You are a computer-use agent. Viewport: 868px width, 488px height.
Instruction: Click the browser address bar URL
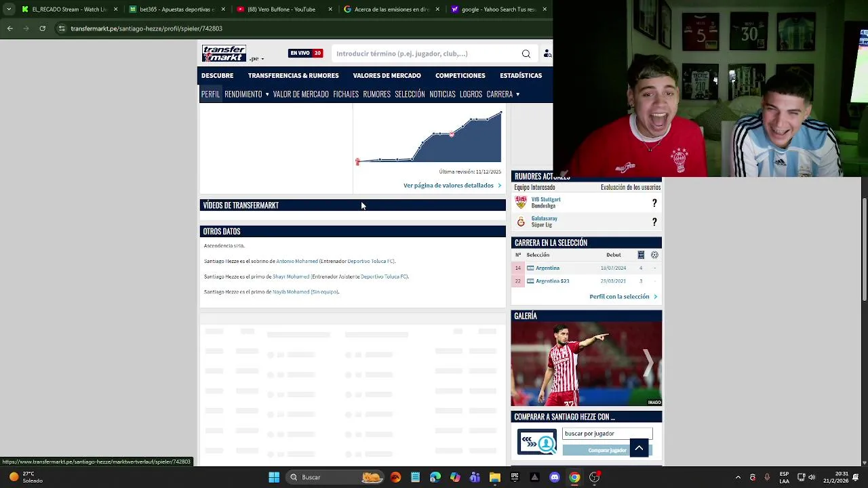coord(146,28)
